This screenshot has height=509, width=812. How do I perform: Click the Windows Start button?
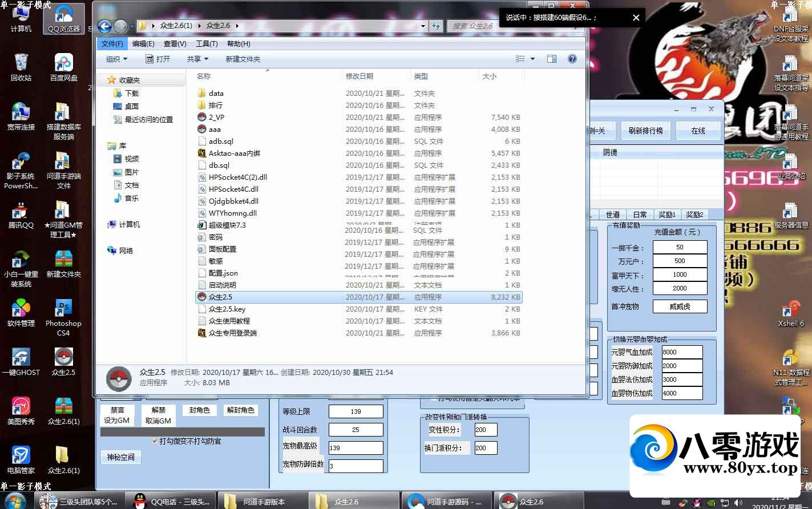pos(15,501)
